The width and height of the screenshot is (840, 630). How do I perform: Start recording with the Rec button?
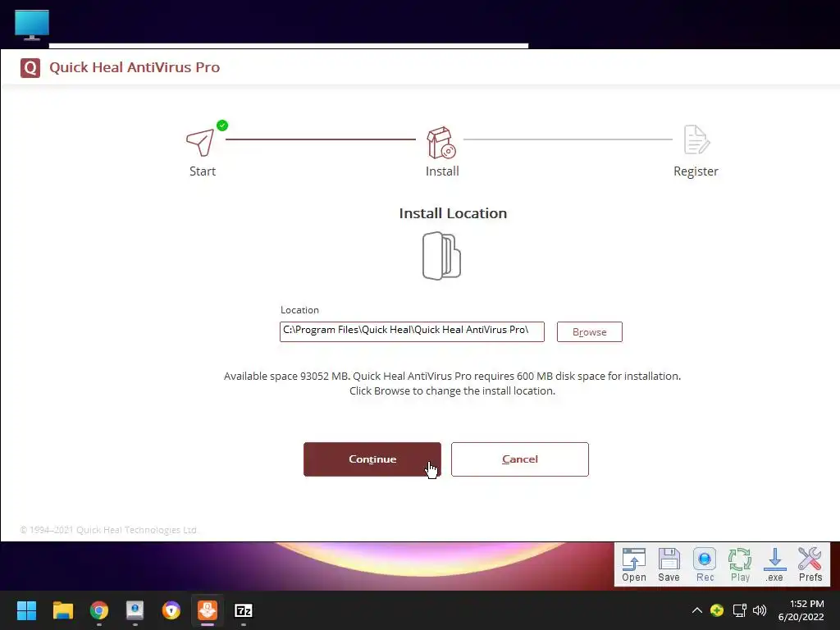705,564
